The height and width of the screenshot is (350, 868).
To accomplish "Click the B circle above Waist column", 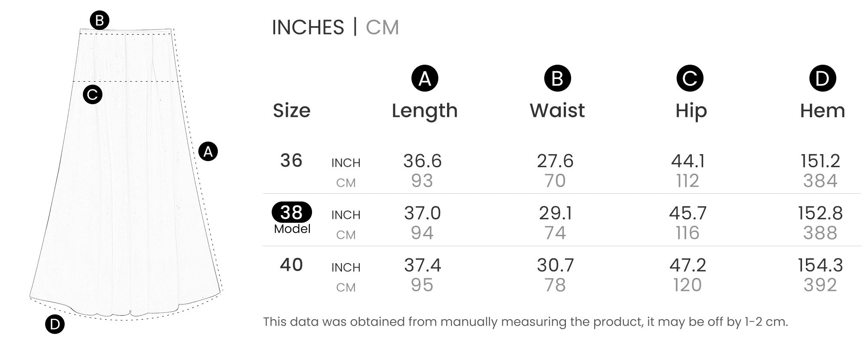I will tap(557, 79).
